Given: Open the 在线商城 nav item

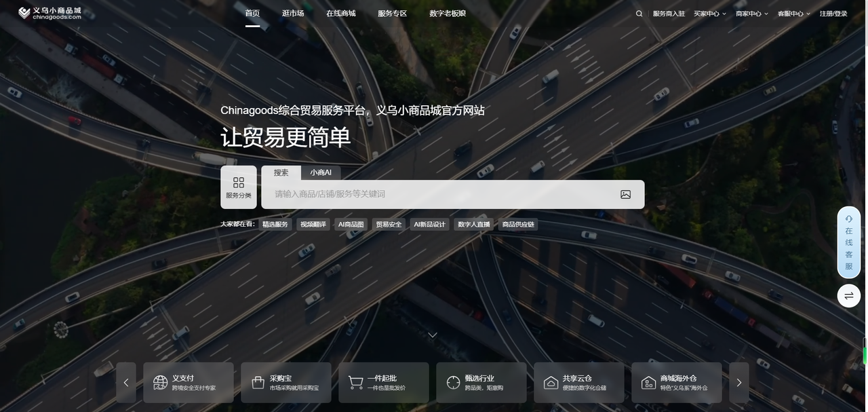Looking at the screenshot, I should pos(340,14).
